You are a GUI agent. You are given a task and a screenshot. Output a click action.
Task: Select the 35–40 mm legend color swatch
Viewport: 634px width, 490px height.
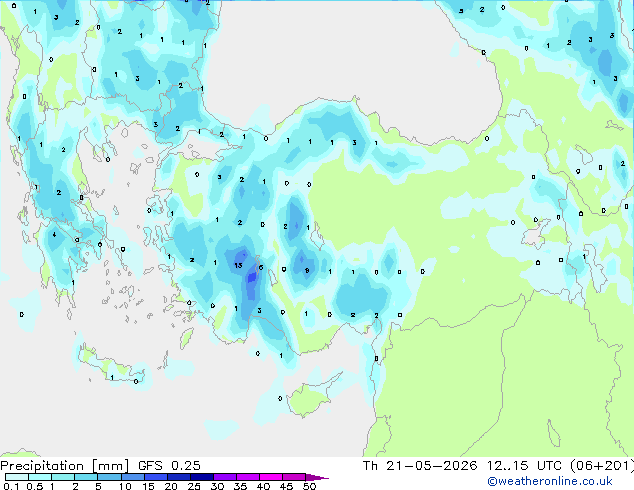tap(248, 477)
